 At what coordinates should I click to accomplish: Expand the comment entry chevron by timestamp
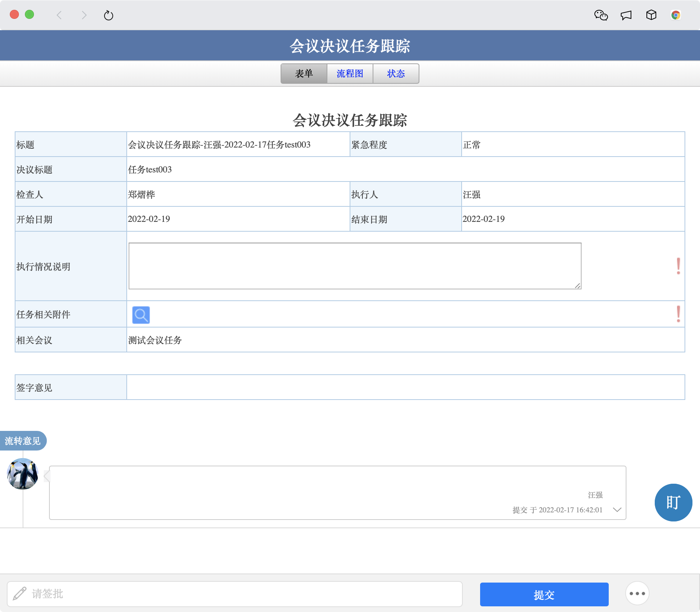tap(617, 510)
